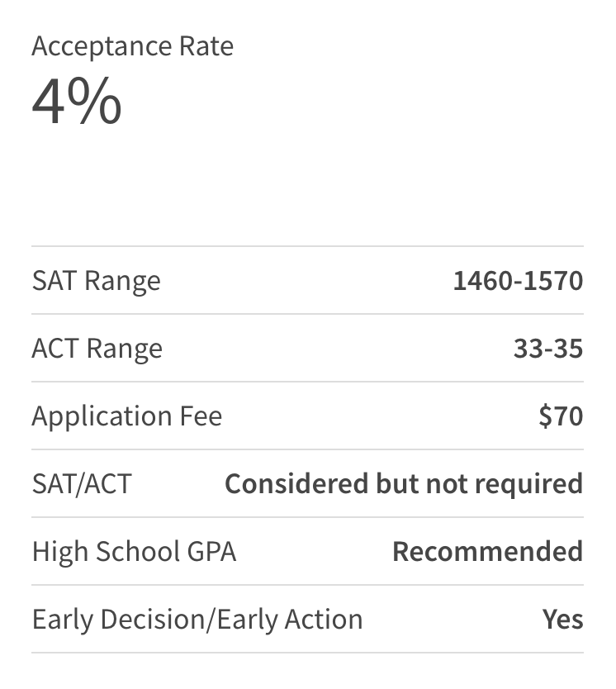The image size is (616, 689).
Task: Click the divider line above SAT Range
Action: click(307, 246)
